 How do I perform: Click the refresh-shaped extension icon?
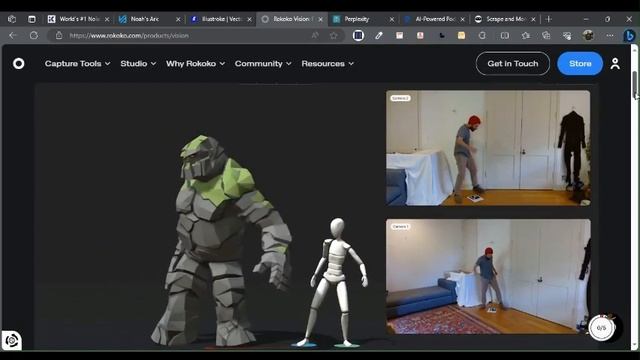click(482, 36)
